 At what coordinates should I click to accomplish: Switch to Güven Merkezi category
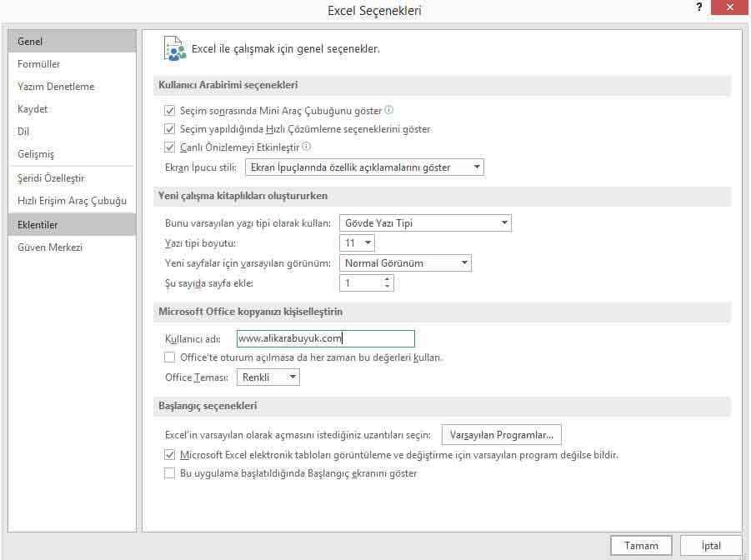[50, 247]
